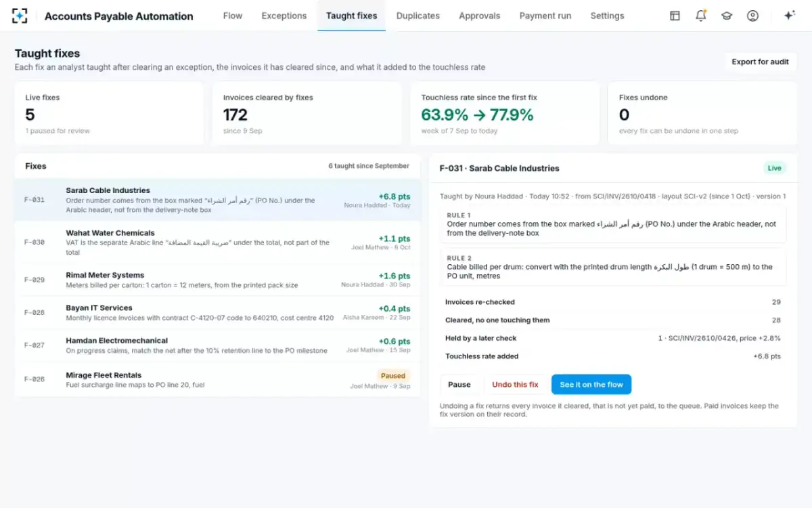The width and height of the screenshot is (812, 508).
Task: Click the Accounts Payable Automation title
Action: pos(119,16)
